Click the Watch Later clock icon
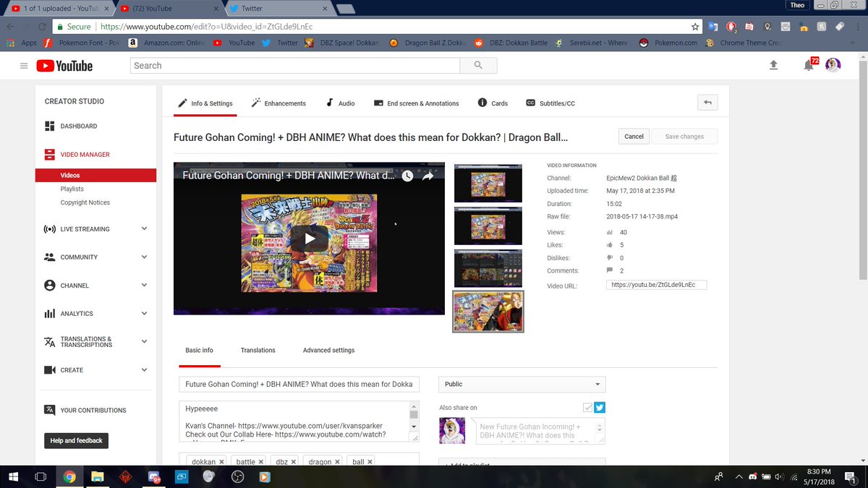Screen dimensions: 868x488 (x=408, y=176)
